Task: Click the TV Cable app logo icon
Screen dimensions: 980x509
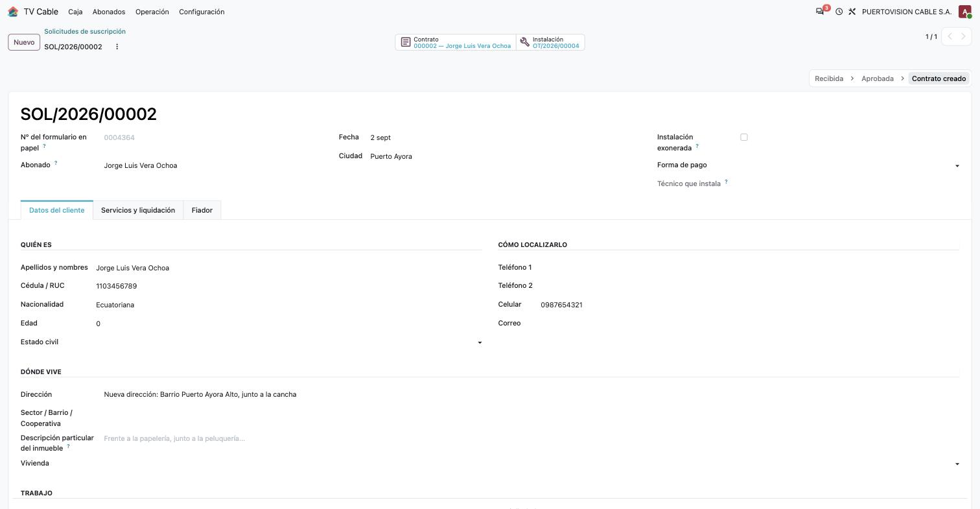Action: click(13, 12)
